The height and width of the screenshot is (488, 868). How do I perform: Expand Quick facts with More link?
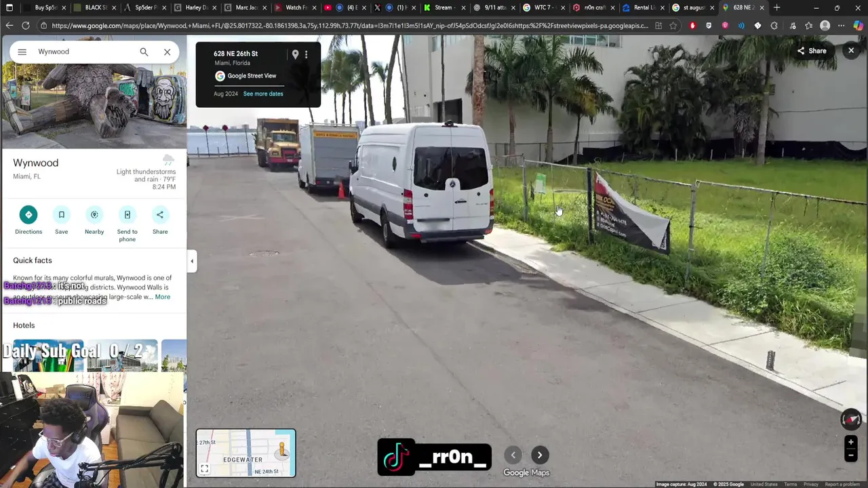tap(163, 297)
